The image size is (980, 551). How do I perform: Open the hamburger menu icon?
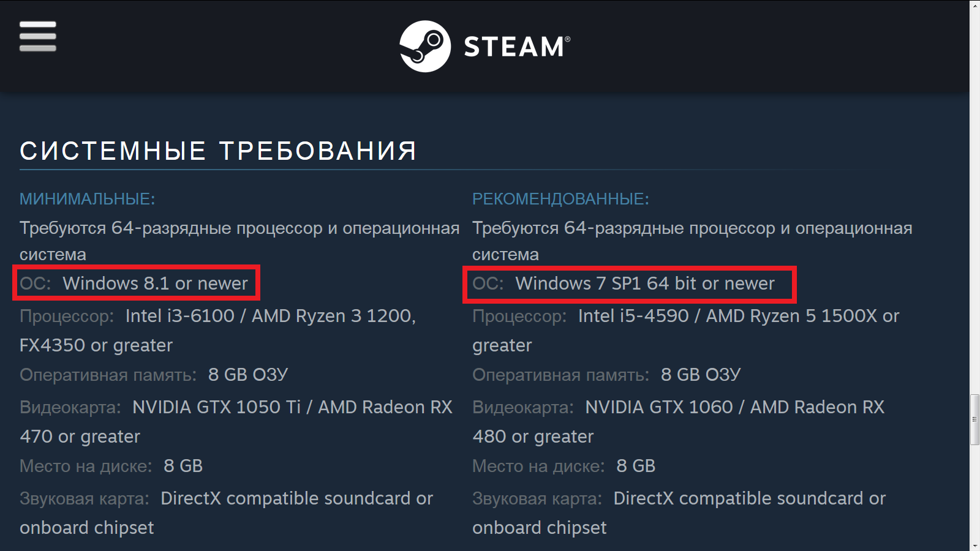(38, 37)
